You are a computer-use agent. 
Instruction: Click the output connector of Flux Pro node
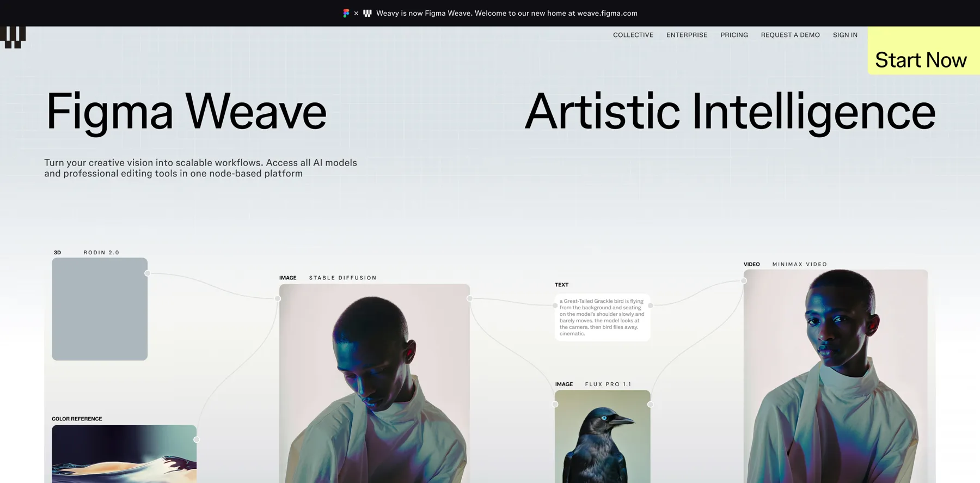pos(651,404)
